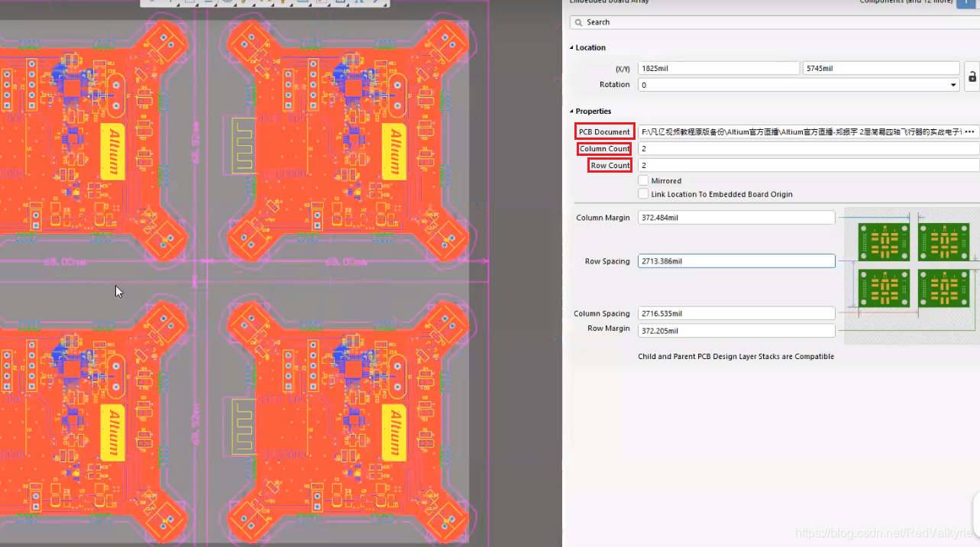Click the Row Margin field 372.205mil
980x547 pixels.
pyautogui.click(x=736, y=330)
